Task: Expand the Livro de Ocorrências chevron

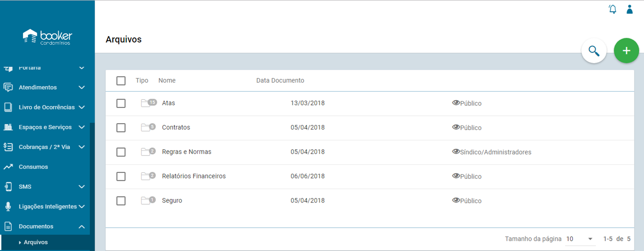Action: [x=82, y=107]
